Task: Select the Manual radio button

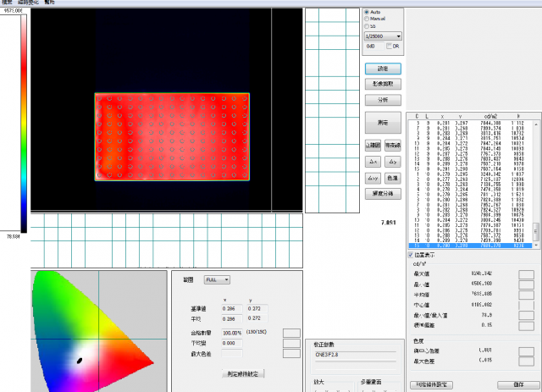Action: 366,20
